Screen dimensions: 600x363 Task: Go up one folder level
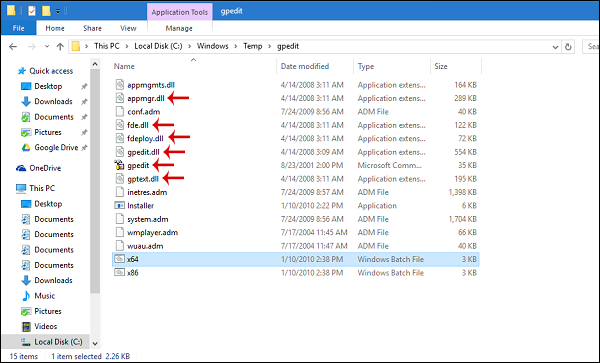pyautogui.click(x=60, y=46)
